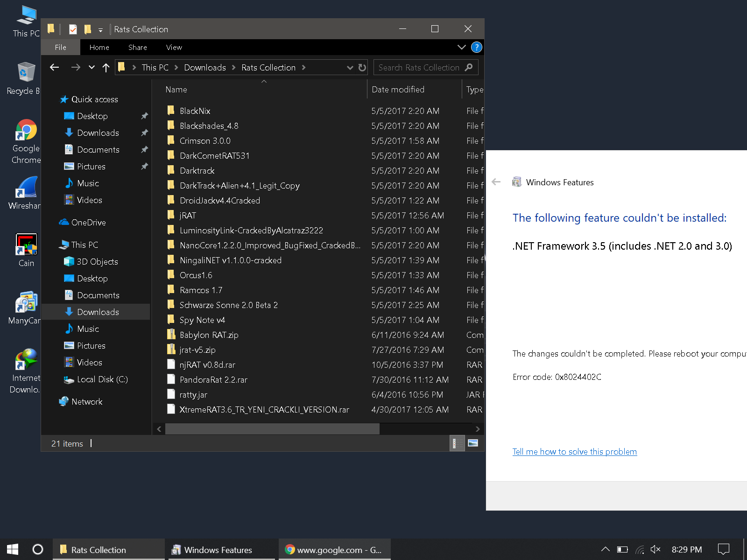The height and width of the screenshot is (560, 747).
Task: Click the search magnifier icon in Explorer
Action: (469, 67)
